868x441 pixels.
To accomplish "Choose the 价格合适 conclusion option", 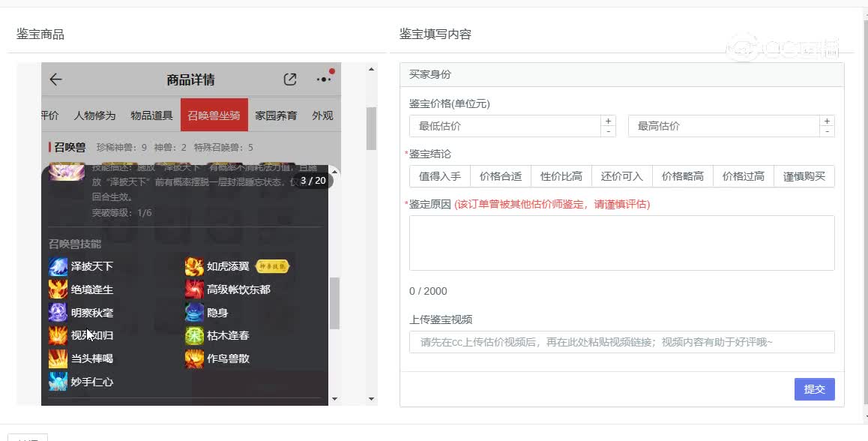I will tap(501, 176).
